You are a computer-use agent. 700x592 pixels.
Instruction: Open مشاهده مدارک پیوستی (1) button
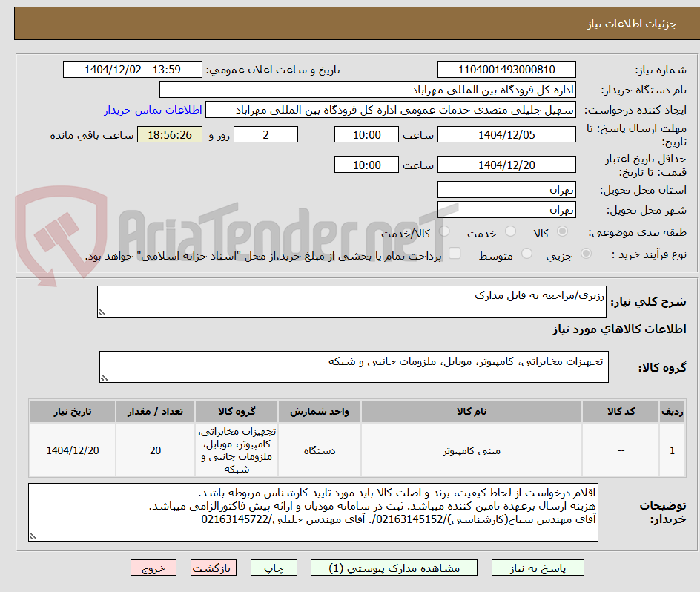click(x=394, y=568)
